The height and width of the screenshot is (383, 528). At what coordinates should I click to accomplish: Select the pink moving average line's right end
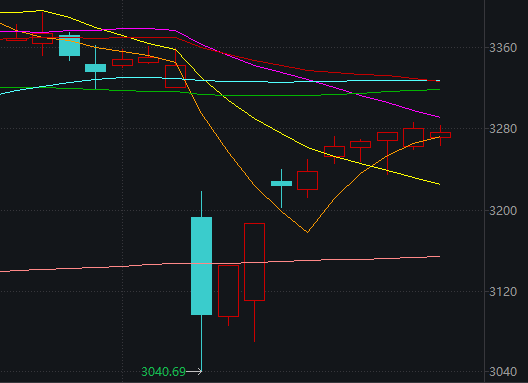click(438, 257)
